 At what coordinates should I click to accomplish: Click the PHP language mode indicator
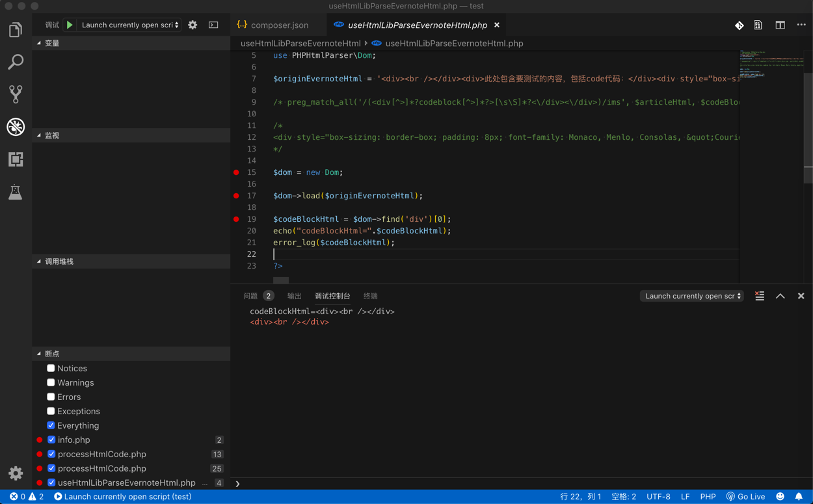pos(708,496)
